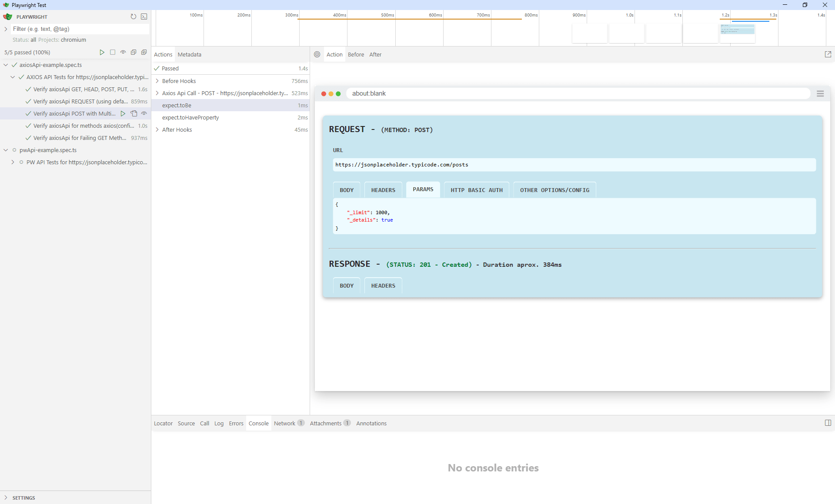Expand all tests in the explorer
The height and width of the screenshot is (504, 835).
144,52
